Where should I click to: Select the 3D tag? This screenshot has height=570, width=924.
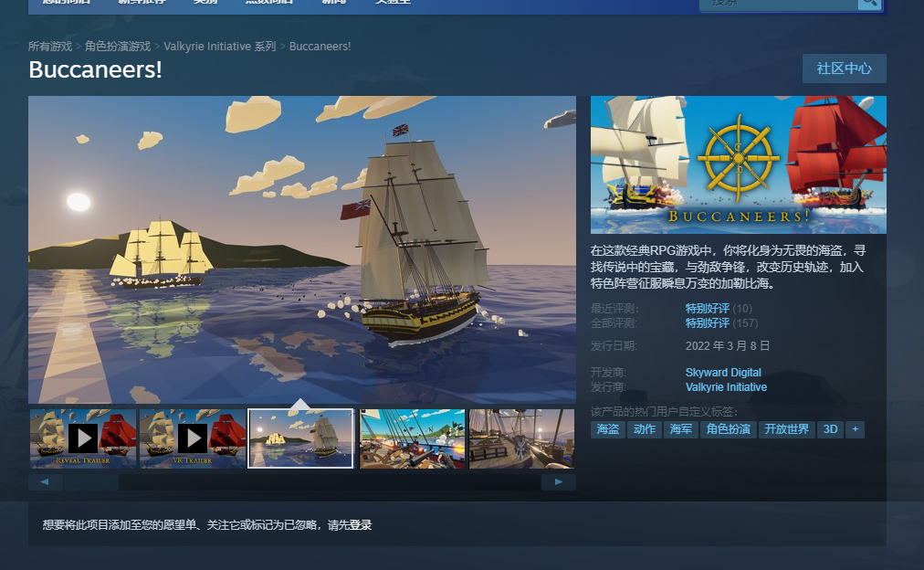[830, 429]
